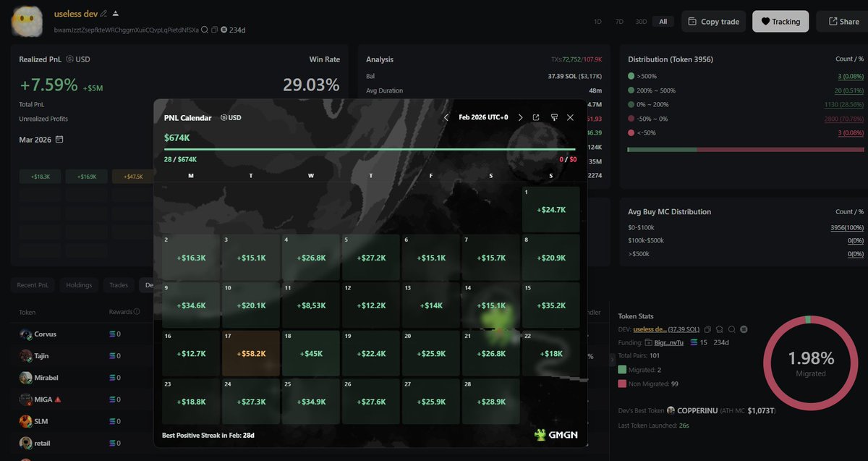Click the Funding wallet folder icon
Screen dimensions: 868x461
tap(649, 342)
